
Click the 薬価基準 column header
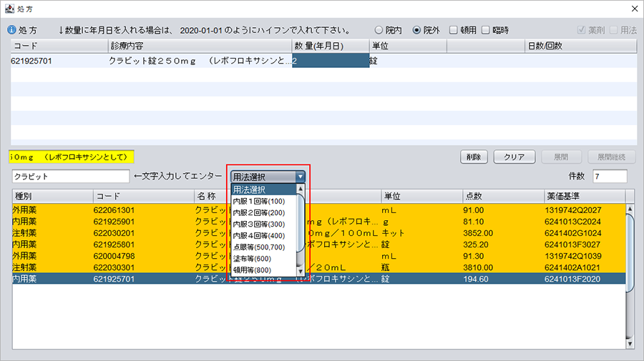coord(584,196)
